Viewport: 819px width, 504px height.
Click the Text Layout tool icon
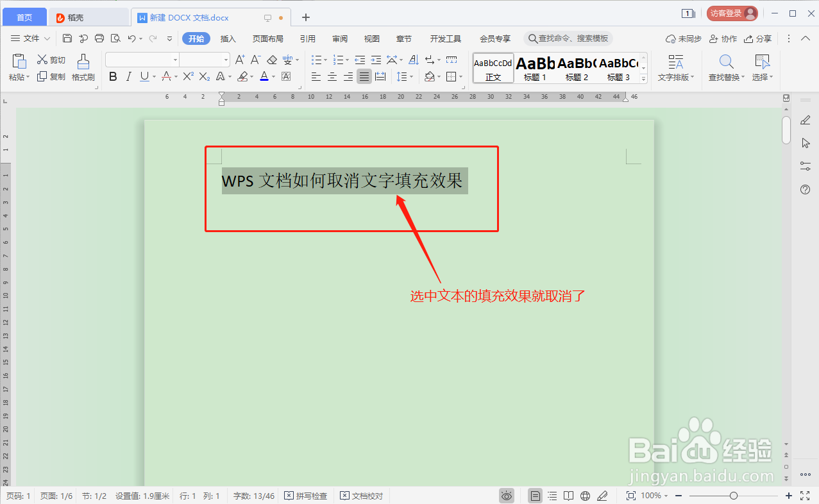[x=675, y=62]
